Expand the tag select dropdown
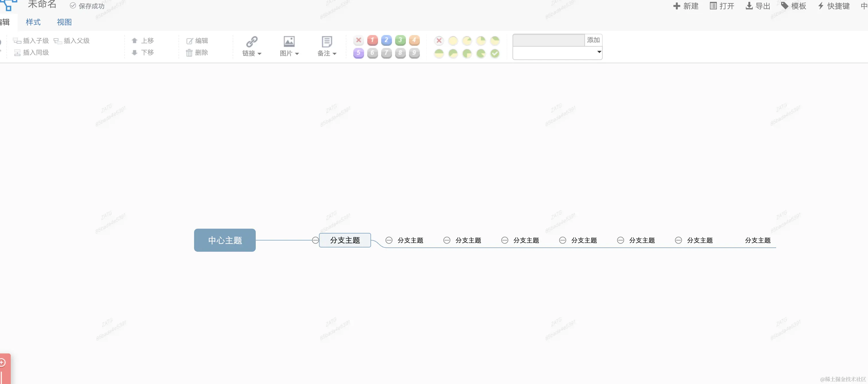 tap(599, 52)
